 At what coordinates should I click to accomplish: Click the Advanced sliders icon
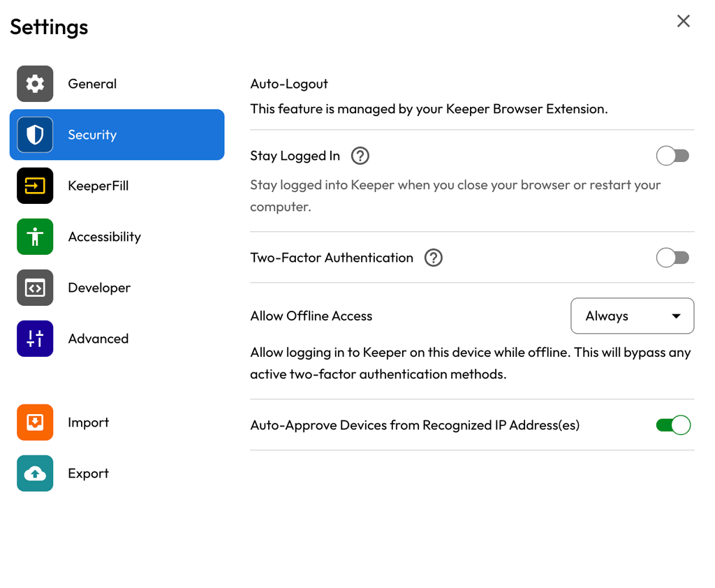point(35,339)
